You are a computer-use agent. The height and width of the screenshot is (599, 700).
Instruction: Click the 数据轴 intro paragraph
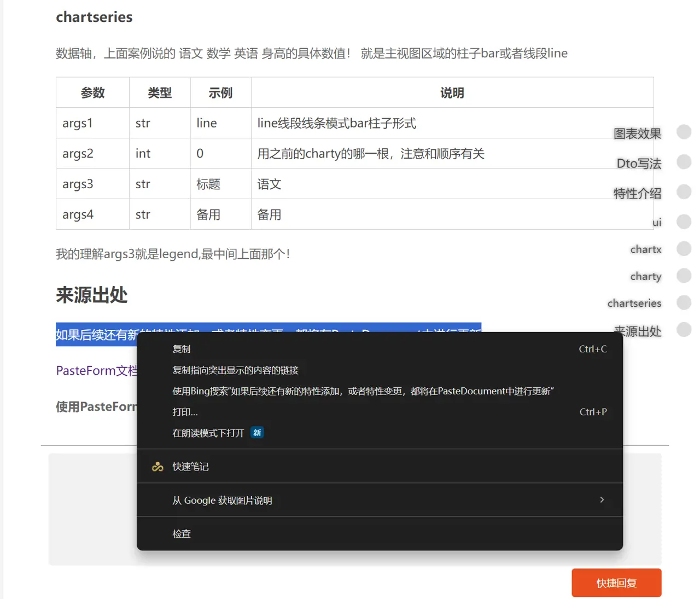click(312, 53)
